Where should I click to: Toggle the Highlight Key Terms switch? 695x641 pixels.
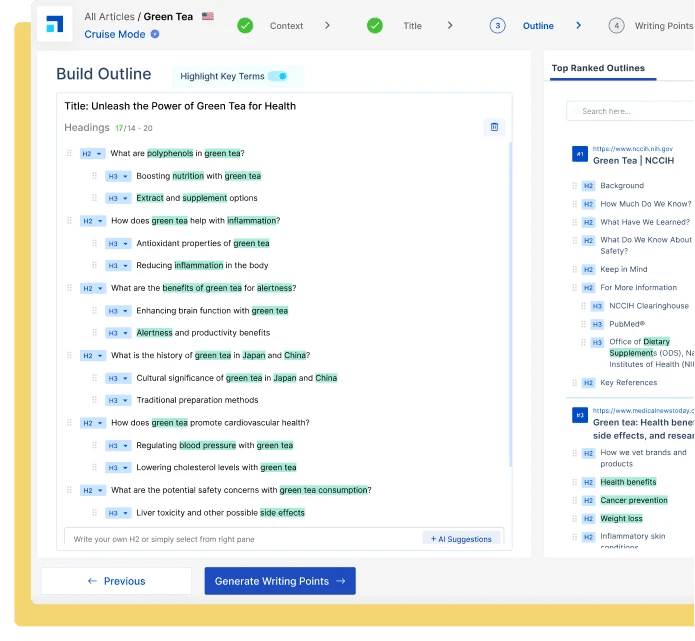278,76
